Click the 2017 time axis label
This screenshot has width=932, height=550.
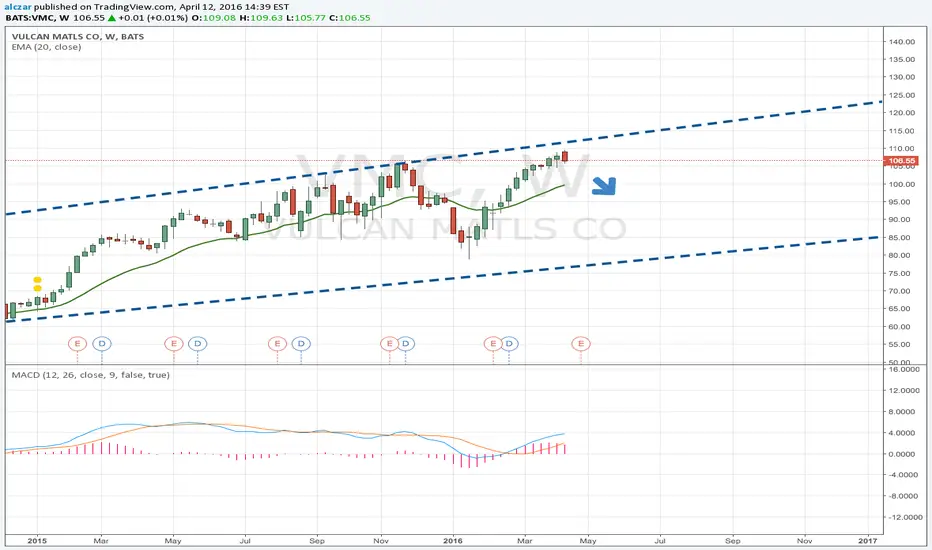(x=868, y=541)
